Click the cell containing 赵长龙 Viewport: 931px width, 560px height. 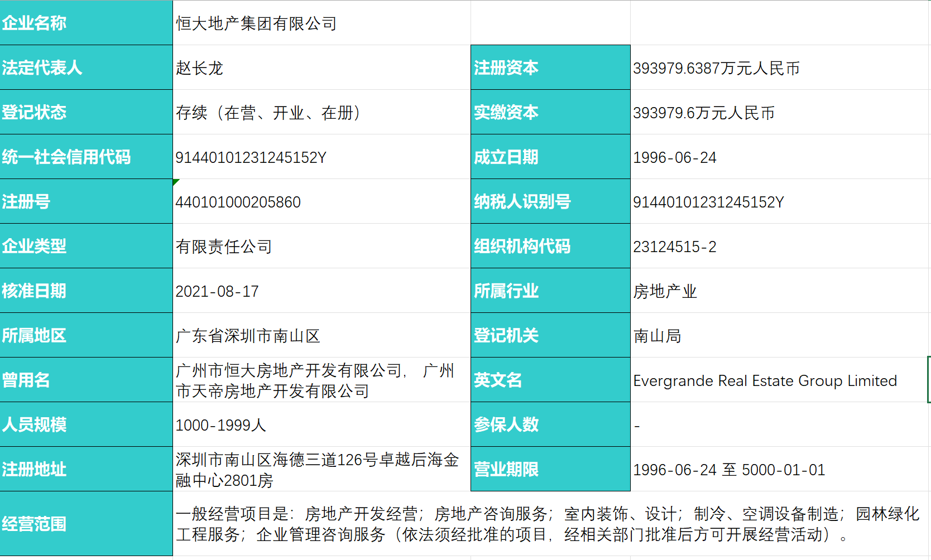click(321, 67)
